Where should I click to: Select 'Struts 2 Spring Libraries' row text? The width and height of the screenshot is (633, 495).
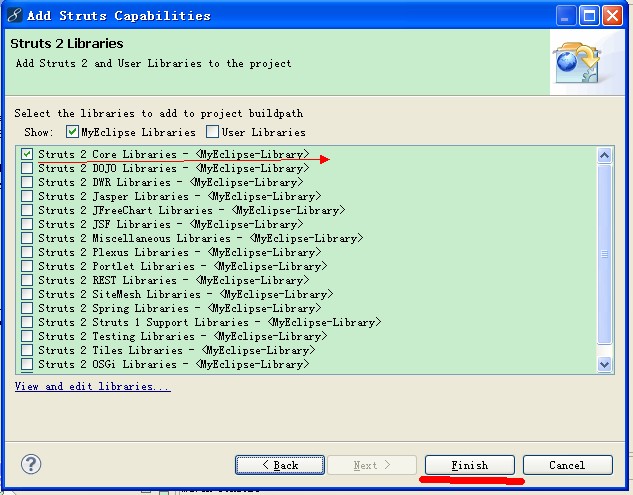(180, 308)
